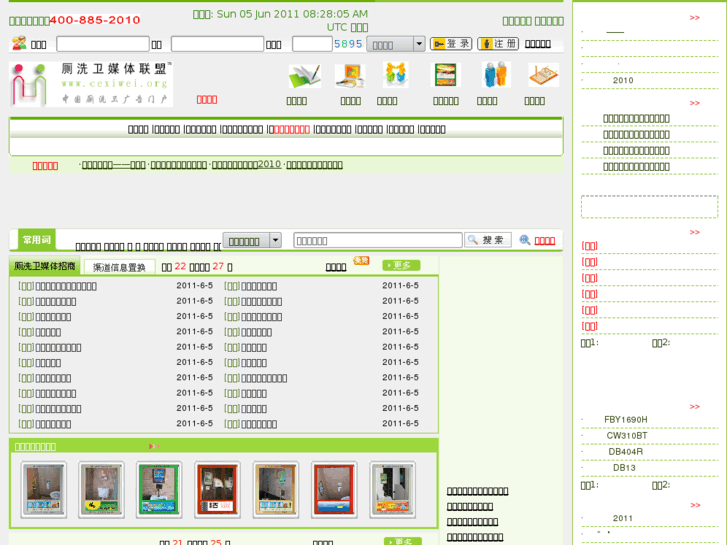727x545 pixels.
Task: Open the search category dropdown
Action: tap(252, 240)
